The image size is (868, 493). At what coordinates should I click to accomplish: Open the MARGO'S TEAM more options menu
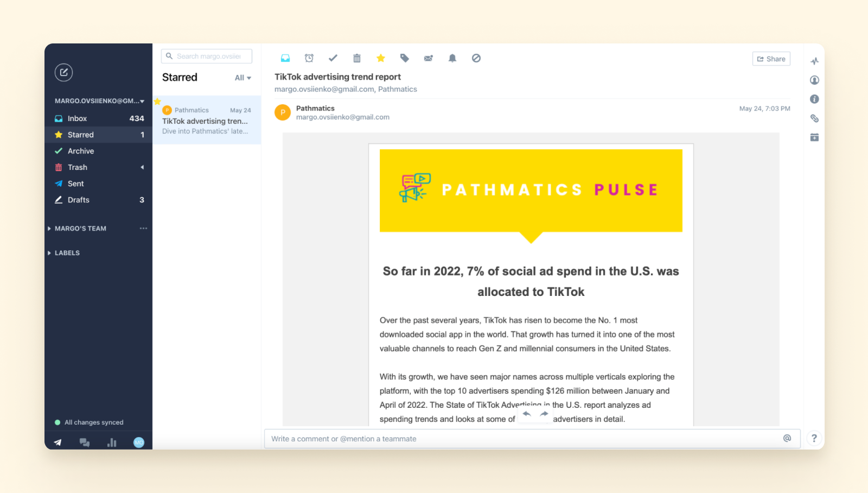(x=143, y=229)
